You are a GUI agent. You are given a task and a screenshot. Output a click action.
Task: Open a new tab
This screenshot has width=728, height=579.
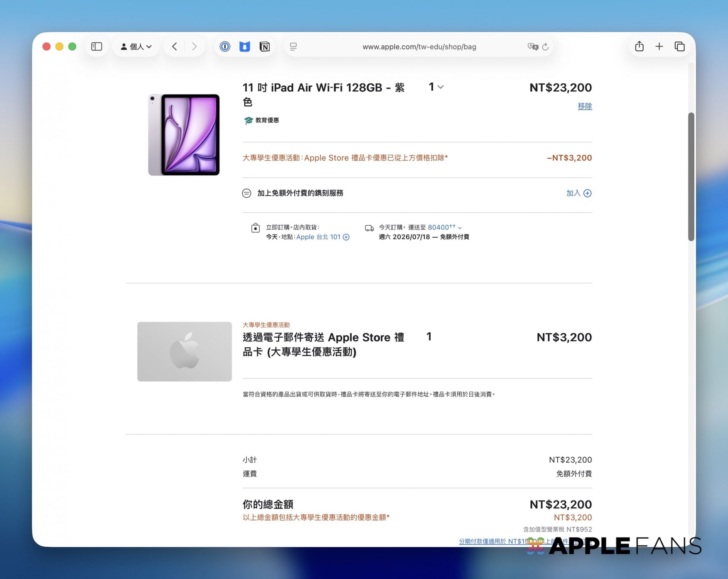(x=659, y=47)
